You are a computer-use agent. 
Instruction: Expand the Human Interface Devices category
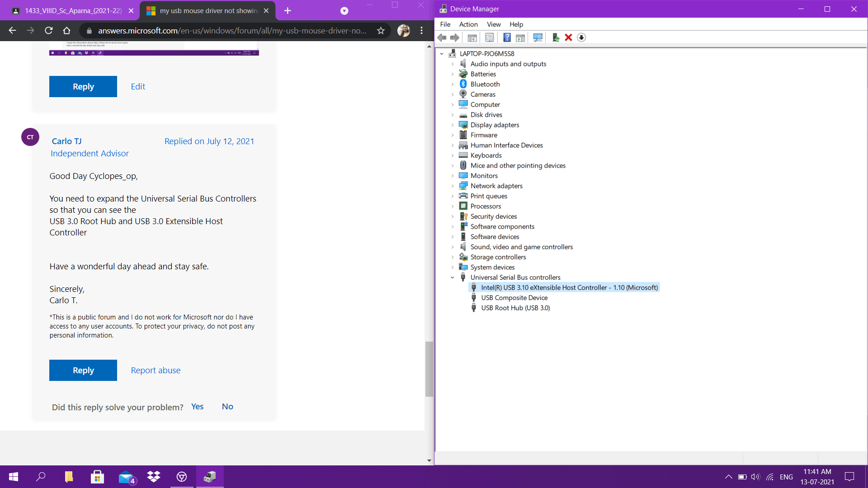tap(452, 145)
